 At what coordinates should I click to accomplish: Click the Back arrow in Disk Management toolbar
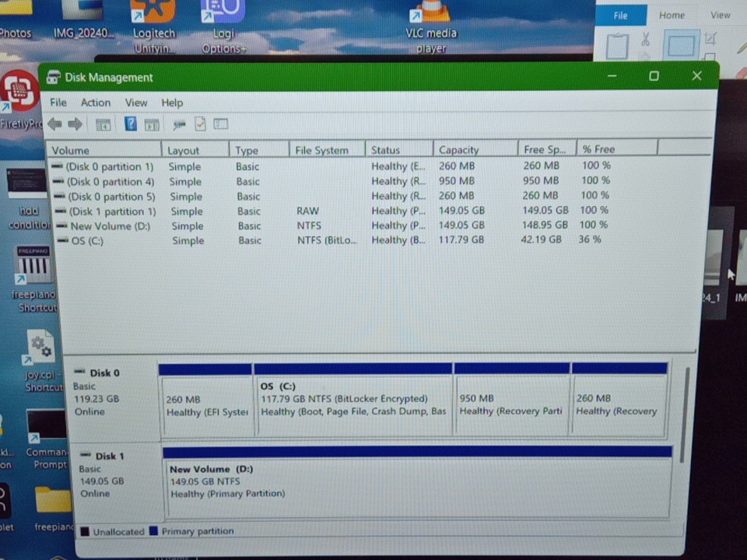pos(54,124)
